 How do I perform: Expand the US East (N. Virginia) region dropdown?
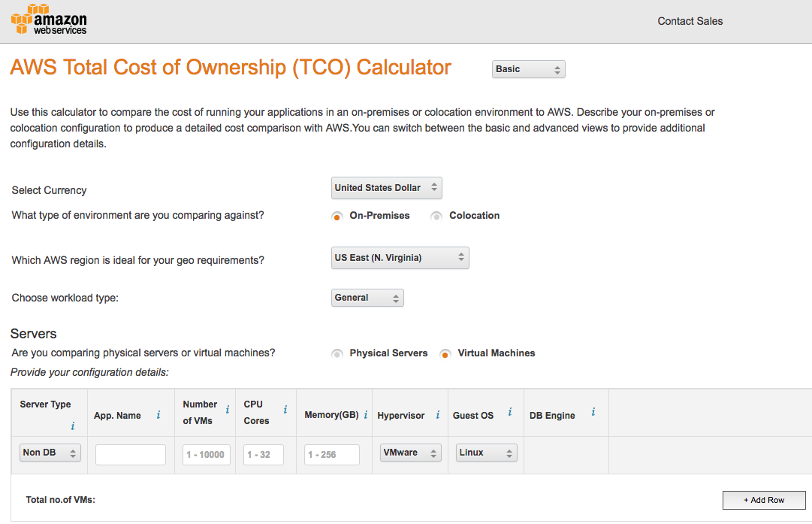[x=400, y=258]
